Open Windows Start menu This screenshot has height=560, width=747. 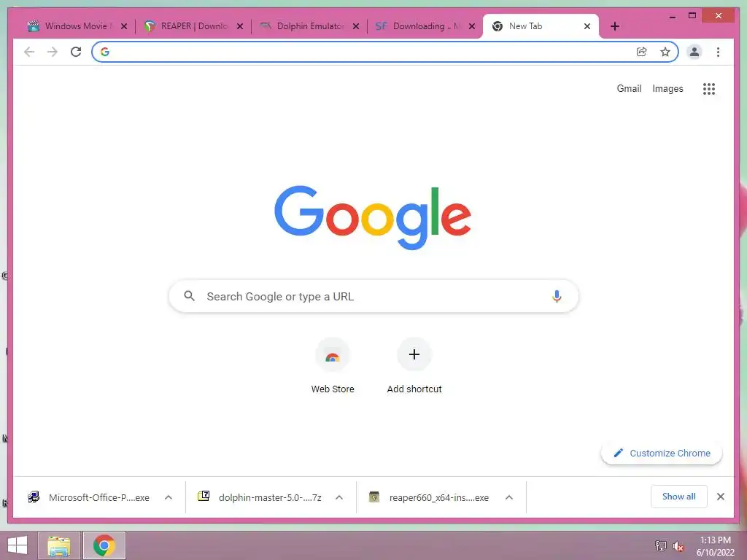coord(18,545)
